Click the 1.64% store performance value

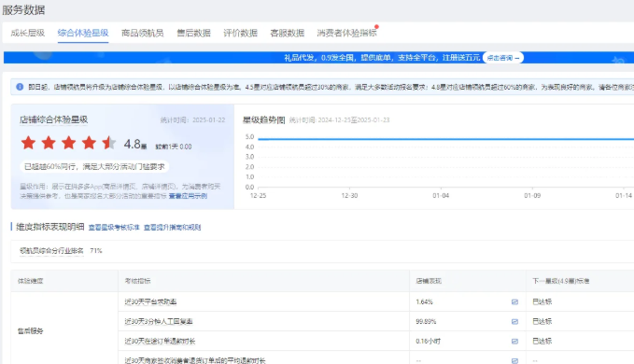point(424,301)
